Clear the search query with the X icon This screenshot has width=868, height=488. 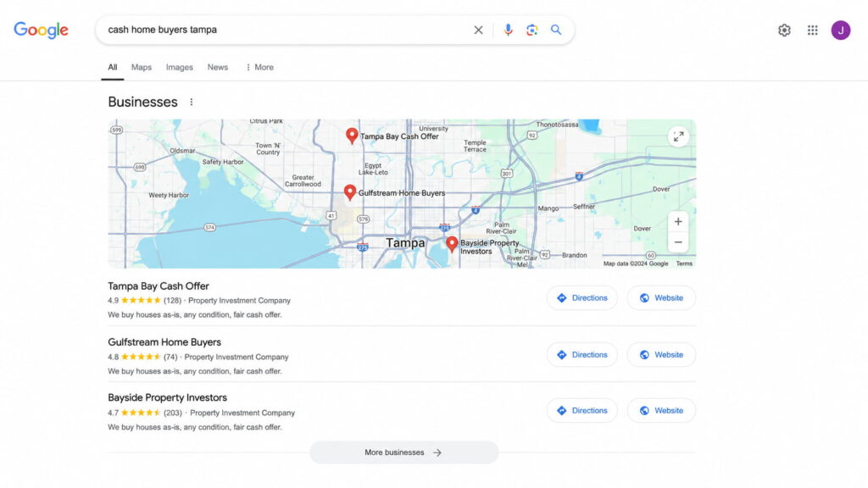click(x=478, y=30)
